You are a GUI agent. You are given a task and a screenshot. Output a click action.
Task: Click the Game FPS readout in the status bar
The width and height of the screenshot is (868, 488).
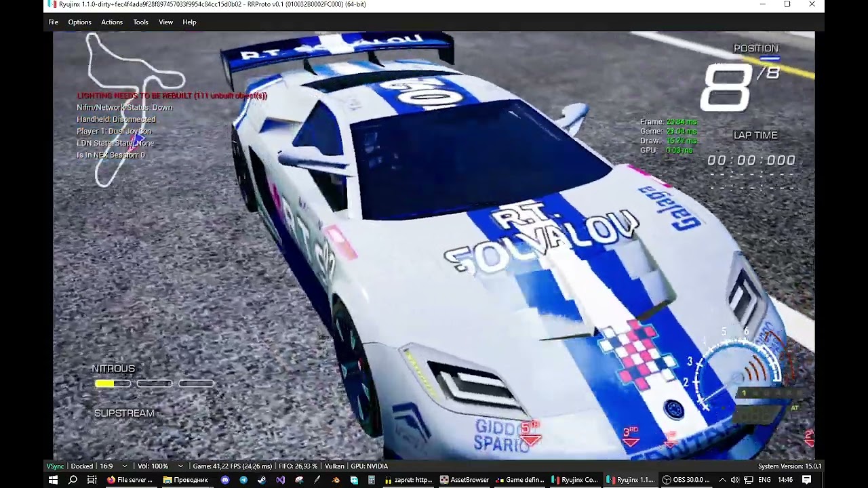pos(233,466)
